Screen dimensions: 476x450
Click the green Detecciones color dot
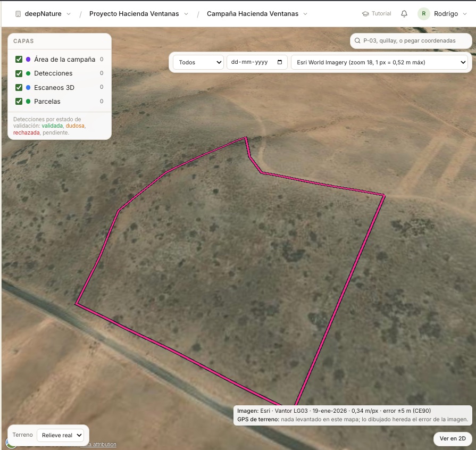(28, 73)
